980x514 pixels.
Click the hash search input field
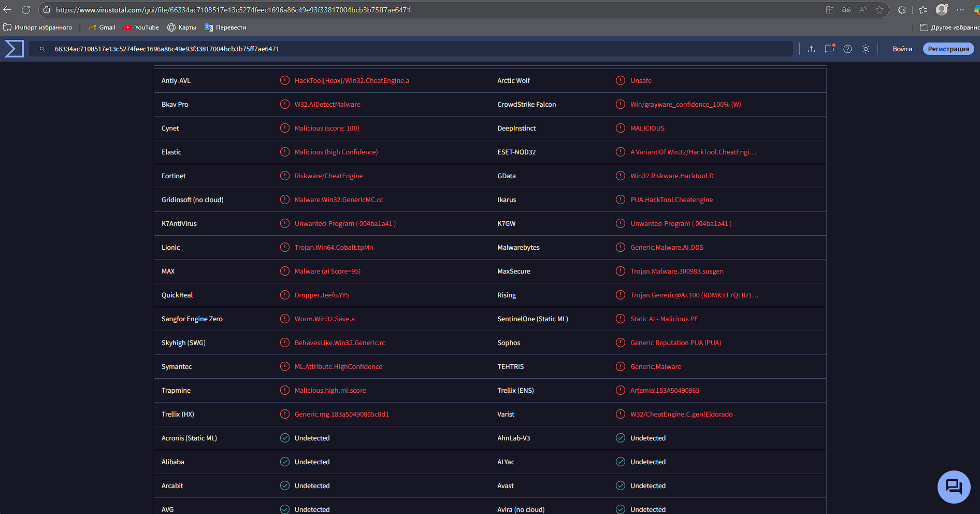tap(414, 49)
